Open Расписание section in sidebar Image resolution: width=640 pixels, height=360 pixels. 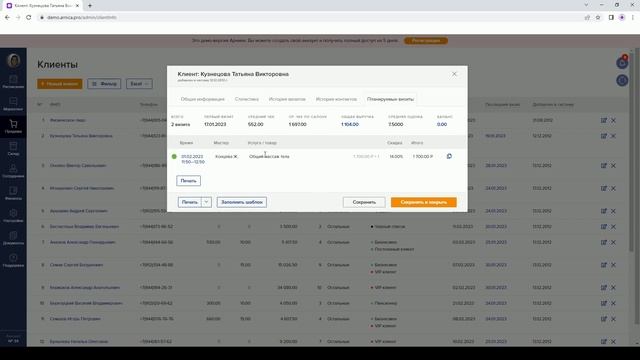(x=13, y=82)
